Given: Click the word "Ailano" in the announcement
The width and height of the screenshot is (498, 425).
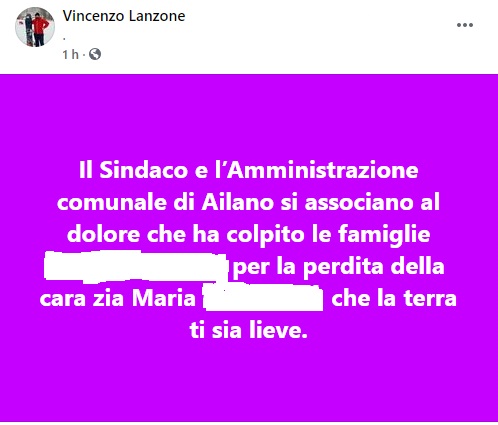Looking at the screenshot, I should [x=237, y=202].
